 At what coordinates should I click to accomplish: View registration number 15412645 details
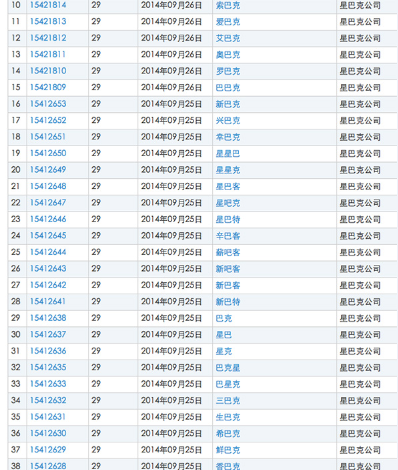[x=48, y=236]
